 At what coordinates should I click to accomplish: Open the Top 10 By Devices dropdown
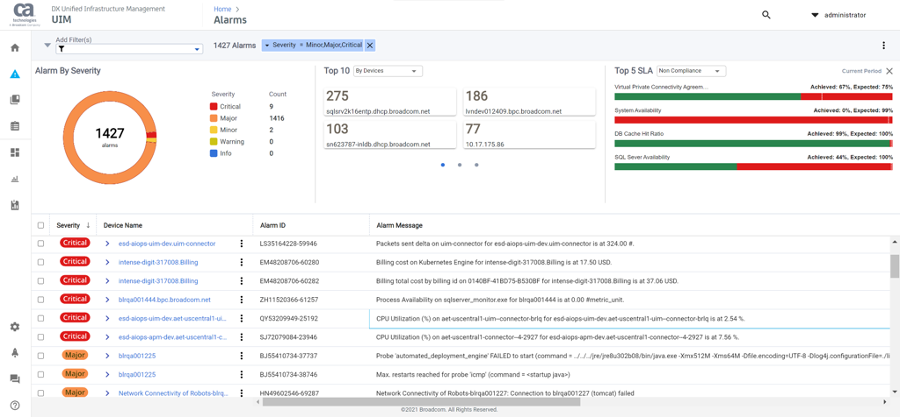point(388,71)
